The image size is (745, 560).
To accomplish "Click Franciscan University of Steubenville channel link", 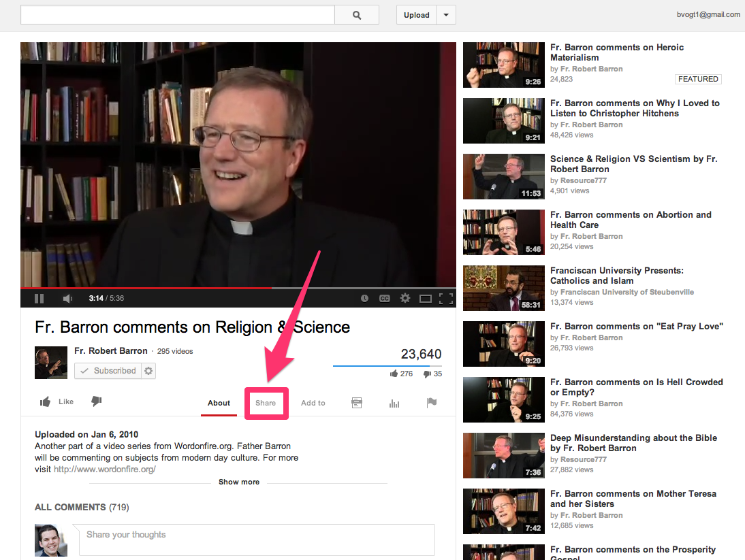I will click(627, 292).
